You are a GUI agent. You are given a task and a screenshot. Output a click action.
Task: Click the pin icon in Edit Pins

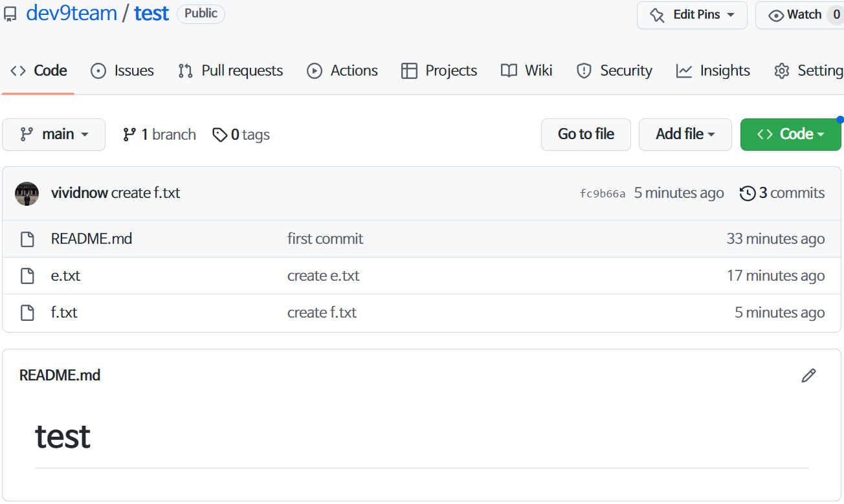tap(657, 15)
